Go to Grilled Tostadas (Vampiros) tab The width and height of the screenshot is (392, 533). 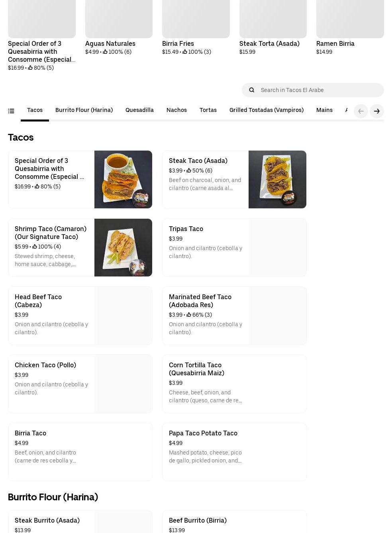pyautogui.click(x=266, y=110)
